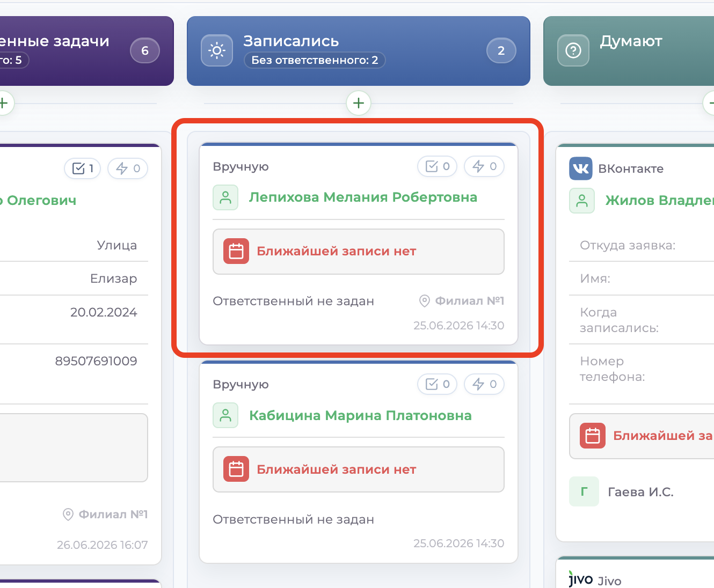This screenshot has width=714, height=588.
Task: Click the ВКонтакте logo icon
Action: click(581, 168)
